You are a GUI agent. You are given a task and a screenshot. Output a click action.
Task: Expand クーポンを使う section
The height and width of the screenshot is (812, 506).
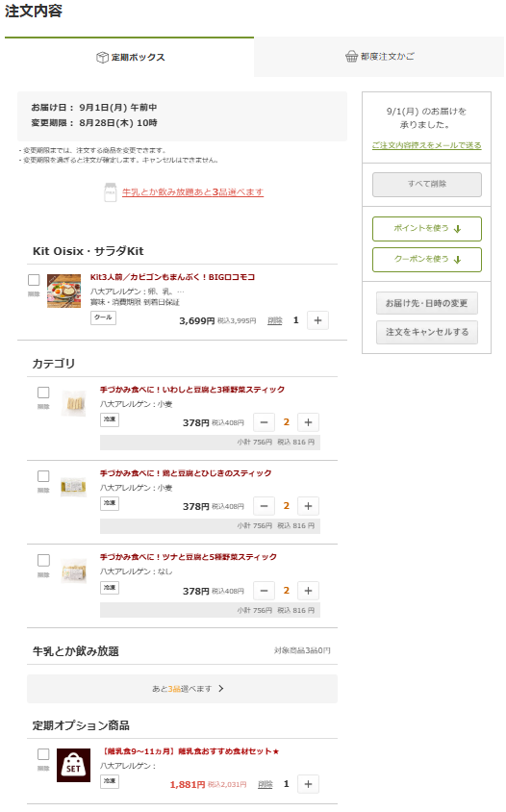[x=427, y=260]
